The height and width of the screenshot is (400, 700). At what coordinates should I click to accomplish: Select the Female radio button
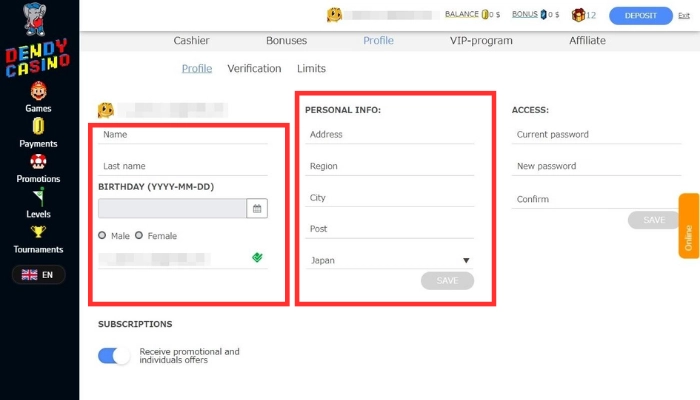tap(139, 236)
